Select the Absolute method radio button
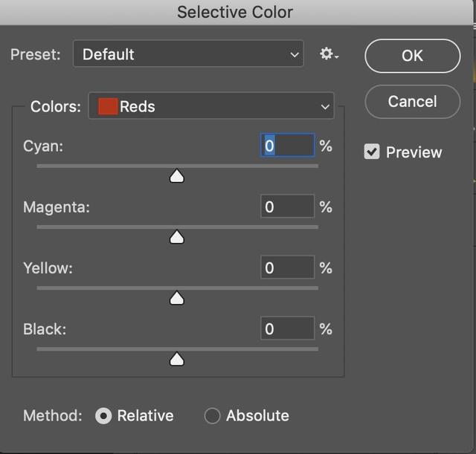Viewport: 476px width, 454px height. (x=213, y=416)
